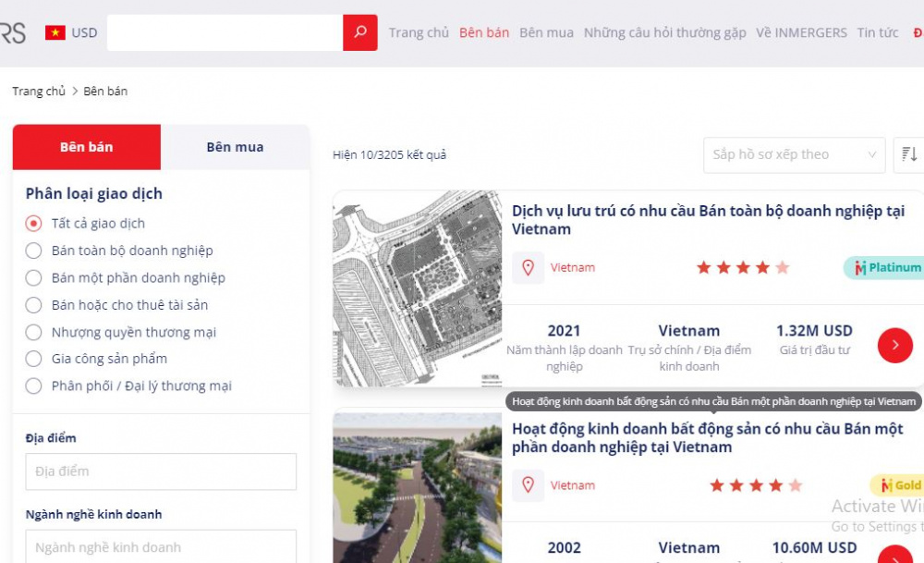Select Bán toàn bộ doanh nghiệp radio
924x563 pixels.
pos(33,251)
